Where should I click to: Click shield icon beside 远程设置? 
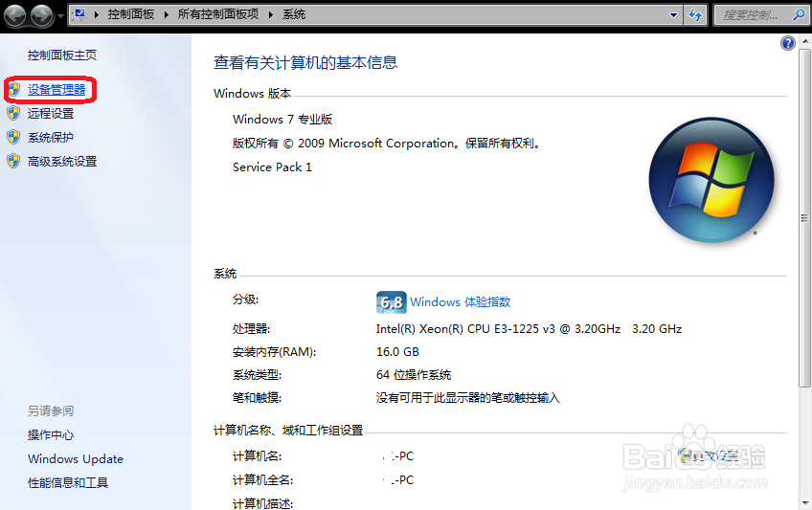point(14,113)
